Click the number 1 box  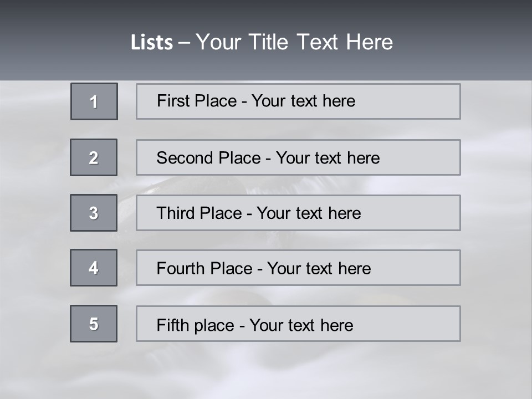click(x=94, y=101)
